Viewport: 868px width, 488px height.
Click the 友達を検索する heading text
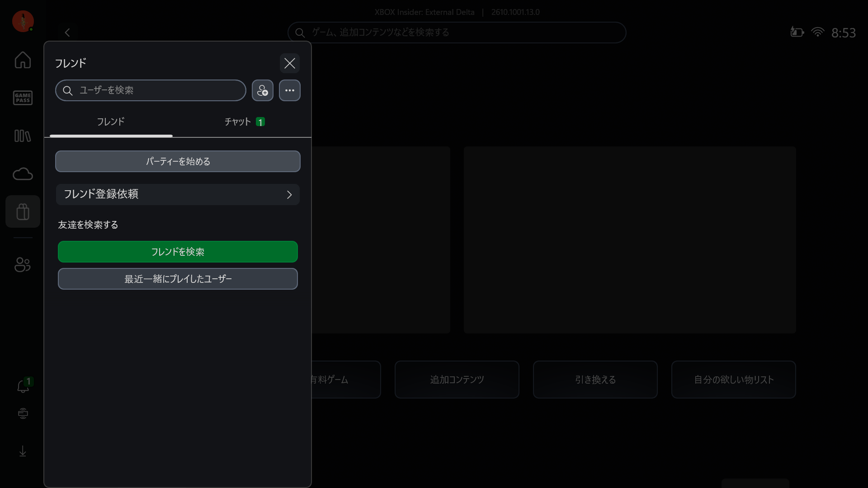tap(88, 225)
